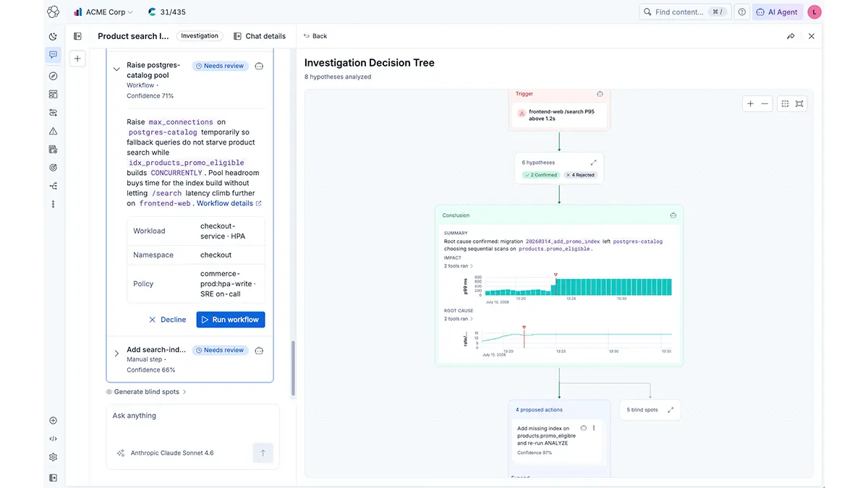Open the app logo home icon
This screenshot has height=488, width=868.
53,12
